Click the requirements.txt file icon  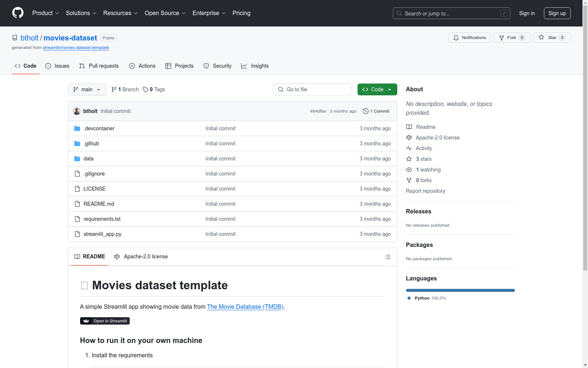pos(77,219)
